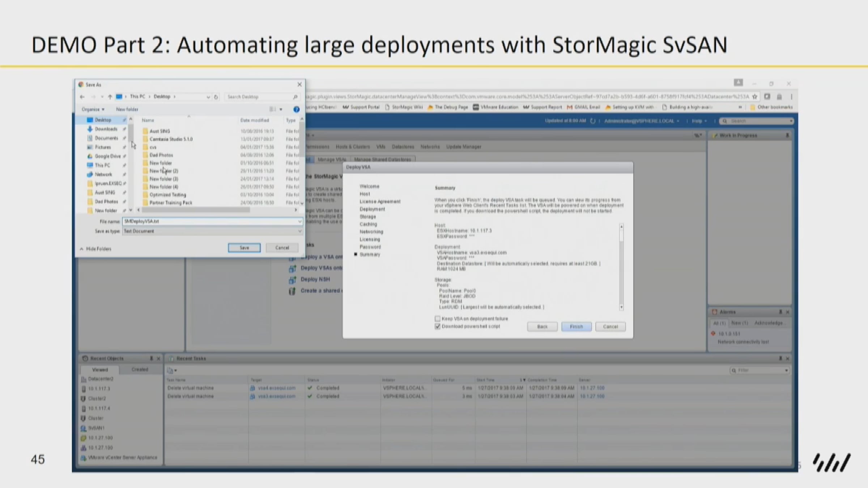This screenshot has width=868, height=488.
Task: Sort file list by Date modified
Action: (x=255, y=120)
